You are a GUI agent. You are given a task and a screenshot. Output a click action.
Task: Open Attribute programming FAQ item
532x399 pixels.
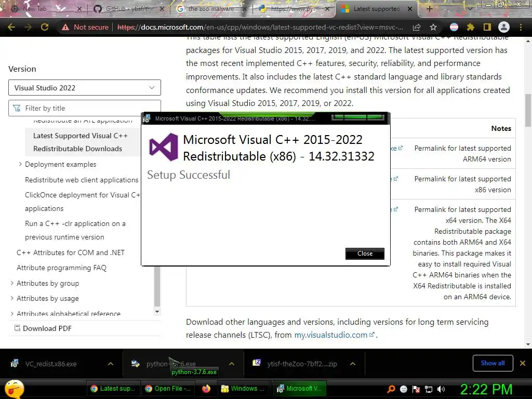pos(61,268)
